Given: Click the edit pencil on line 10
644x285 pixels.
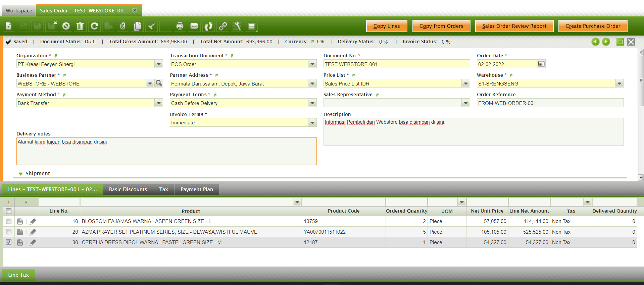Looking at the screenshot, I should coord(33,222).
